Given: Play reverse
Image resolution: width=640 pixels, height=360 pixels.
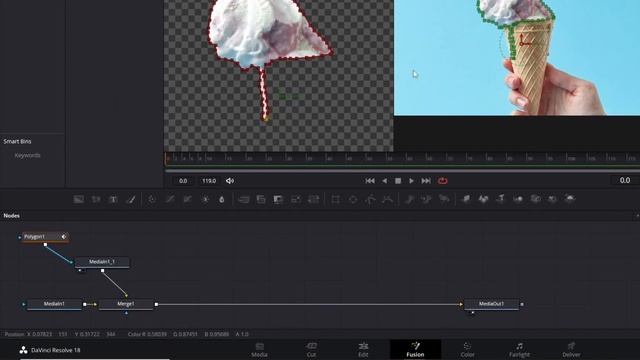Looking at the screenshot, I should coord(384,181).
